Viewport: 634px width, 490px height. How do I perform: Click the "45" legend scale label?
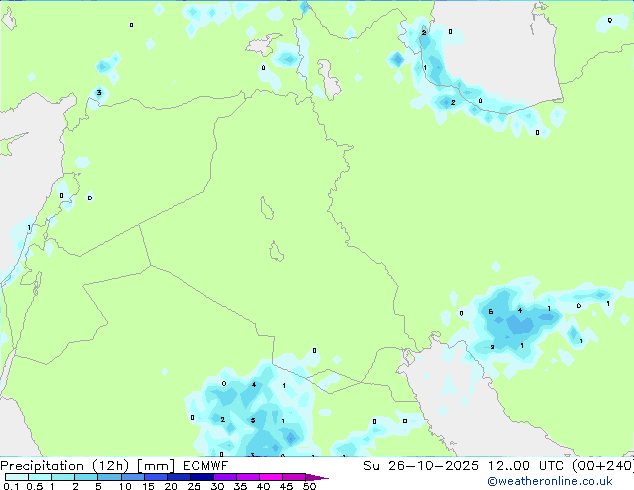coord(287,486)
